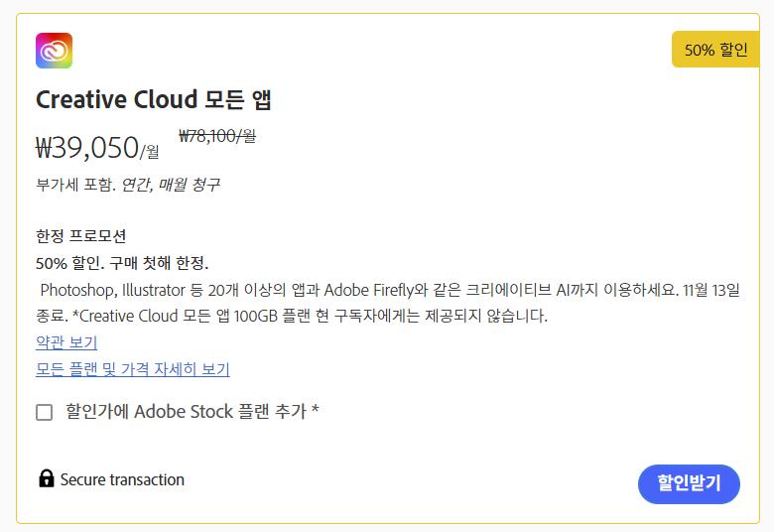Click the Secure transaction text

pos(122,479)
